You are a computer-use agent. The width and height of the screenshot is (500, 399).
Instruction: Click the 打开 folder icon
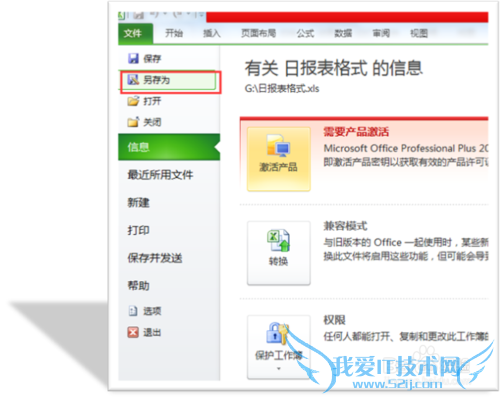click(x=133, y=101)
